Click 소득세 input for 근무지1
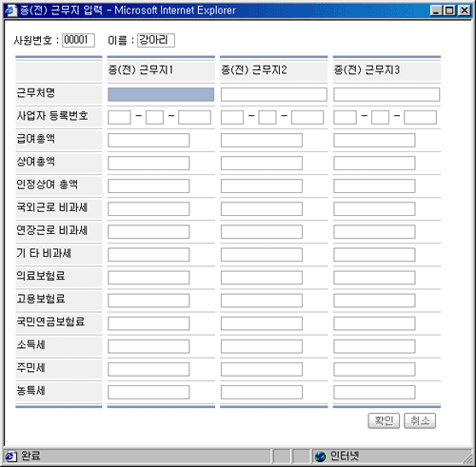 149,346
